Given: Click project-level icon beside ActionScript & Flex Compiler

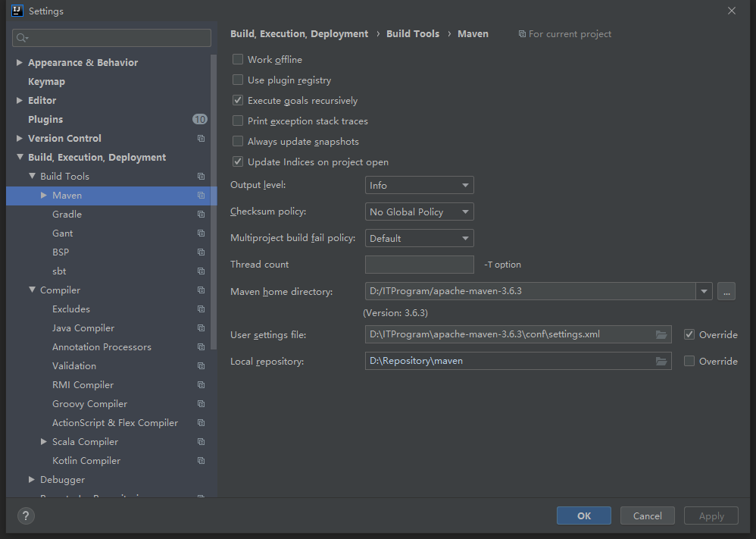Looking at the screenshot, I should [201, 423].
